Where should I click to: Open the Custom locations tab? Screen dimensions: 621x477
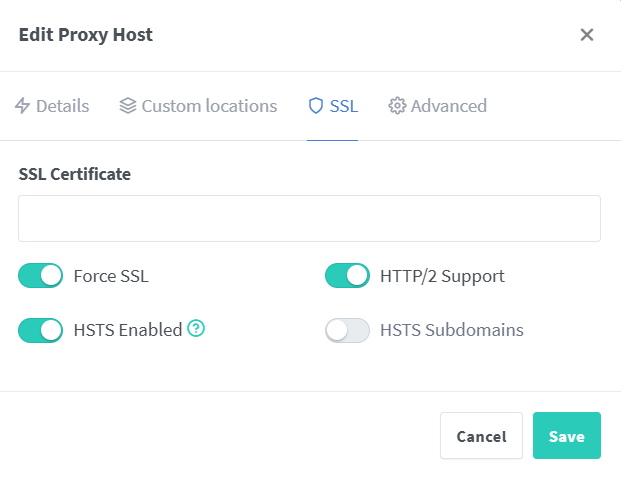pos(209,106)
